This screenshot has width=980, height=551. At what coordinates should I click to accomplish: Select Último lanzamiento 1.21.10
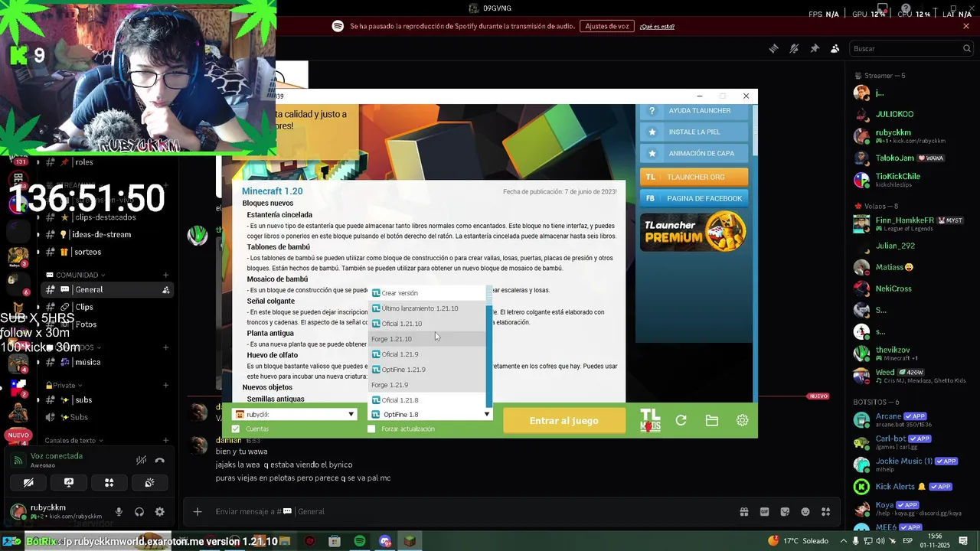tap(427, 308)
